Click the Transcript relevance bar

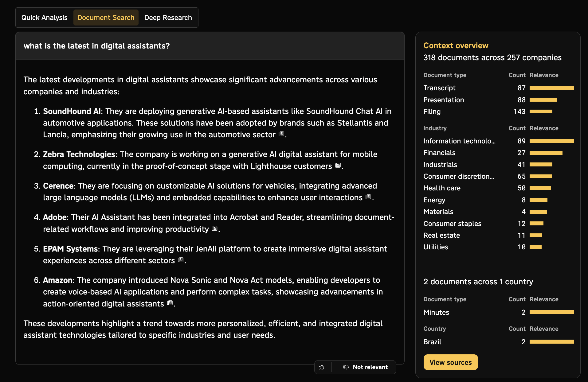tap(551, 88)
